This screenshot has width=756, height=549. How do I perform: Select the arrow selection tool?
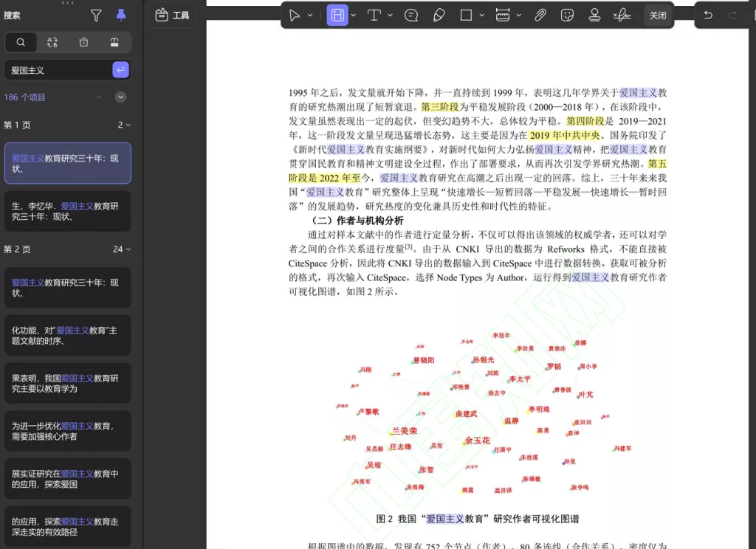point(294,15)
